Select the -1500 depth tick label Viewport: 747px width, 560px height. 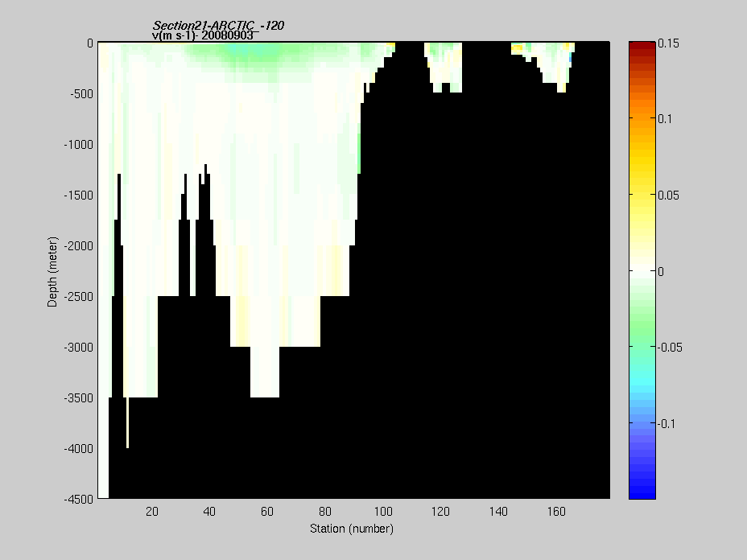(x=79, y=196)
